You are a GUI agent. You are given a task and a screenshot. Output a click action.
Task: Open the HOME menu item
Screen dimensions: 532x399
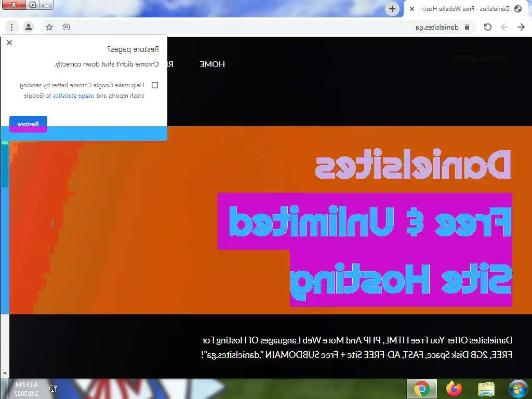click(x=212, y=64)
